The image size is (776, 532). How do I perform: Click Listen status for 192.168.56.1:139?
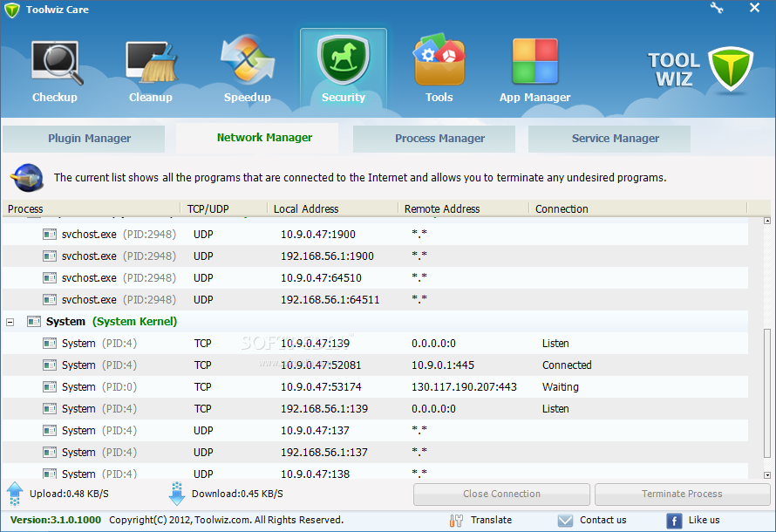[555, 409]
